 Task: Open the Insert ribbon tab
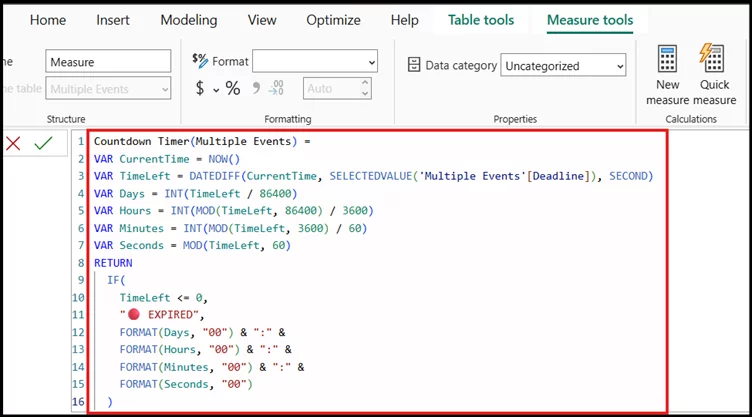(112, 20)
